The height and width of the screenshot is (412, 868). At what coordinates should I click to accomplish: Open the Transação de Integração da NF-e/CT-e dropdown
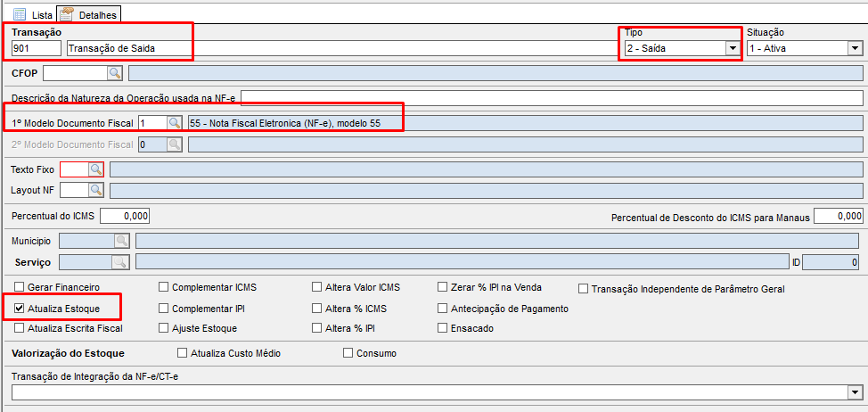coord(855,392)
